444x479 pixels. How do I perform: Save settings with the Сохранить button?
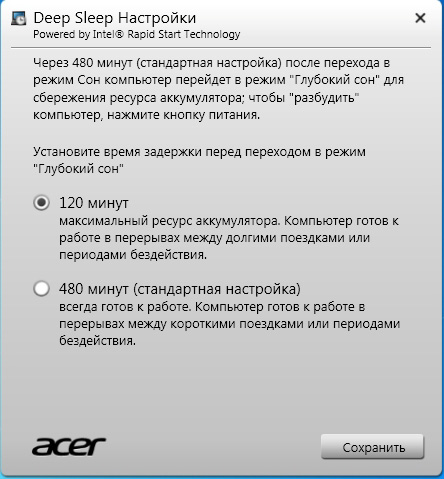click(372, 447)
